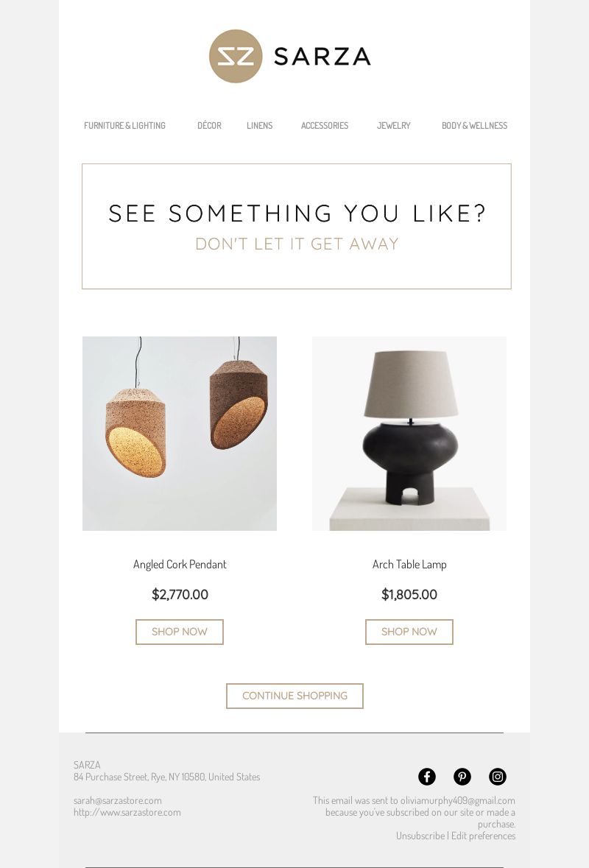The height and width of the screenshot is (868, 589).
Task: Open the Accessories category
Action: (325, 126)
